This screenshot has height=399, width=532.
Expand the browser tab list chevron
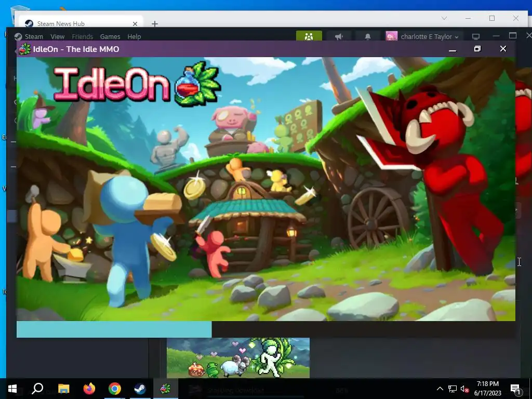pos(444,18)
